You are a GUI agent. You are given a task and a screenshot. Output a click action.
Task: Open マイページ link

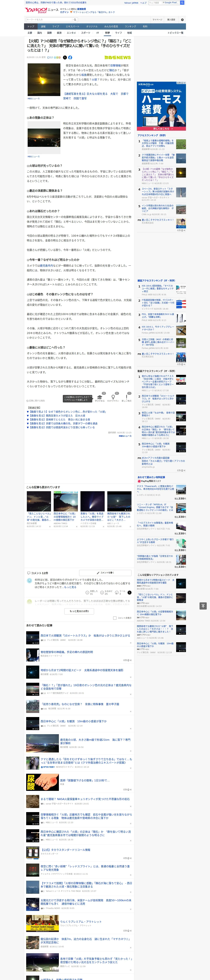click(157, 19)
